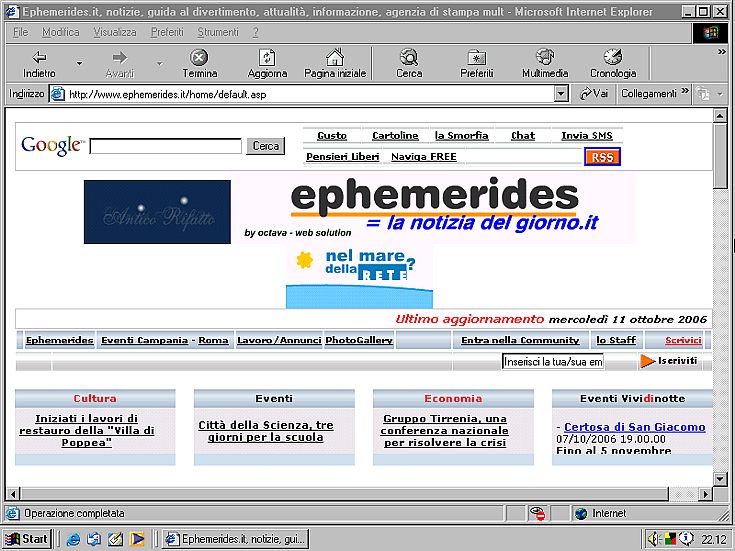
Task: Open the ? help menu
Action: pyautogui.click(x=255, y=32)
